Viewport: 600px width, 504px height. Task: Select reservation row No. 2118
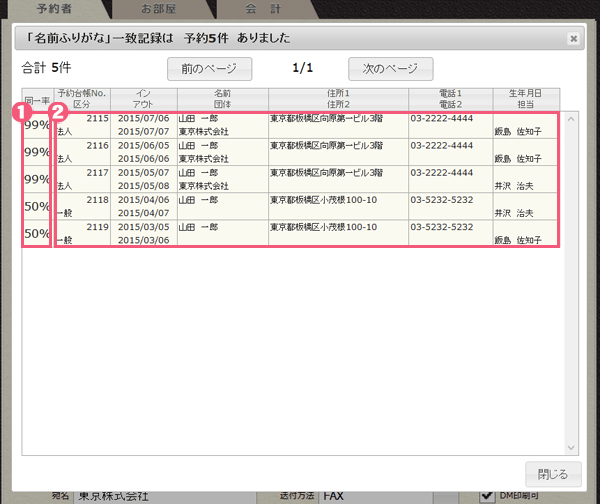(x=300, y=206)
